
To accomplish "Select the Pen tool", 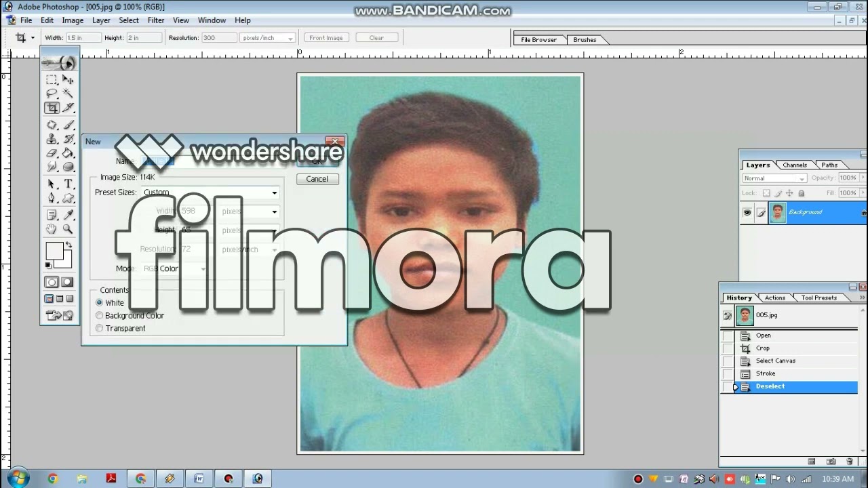I will 52,198.
